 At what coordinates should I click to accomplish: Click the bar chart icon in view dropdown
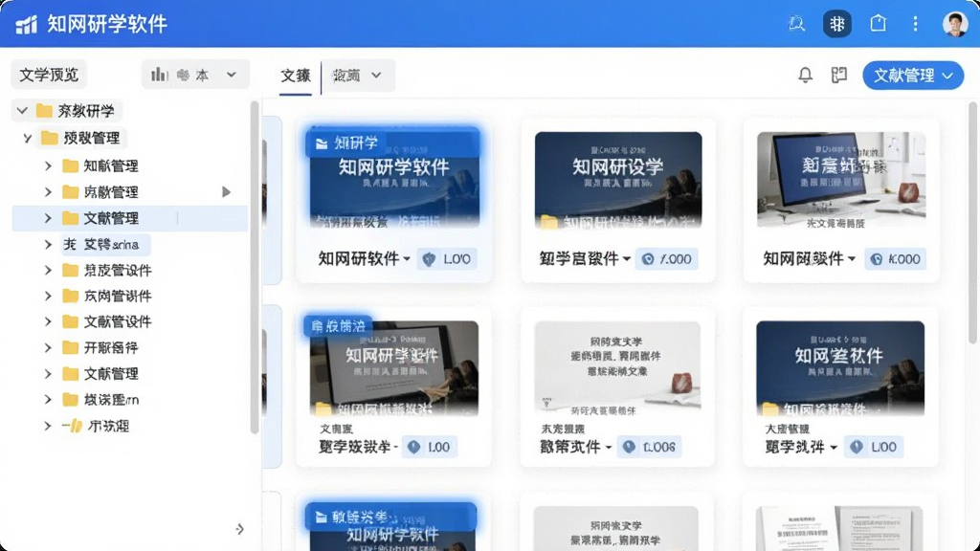pos(159,75)
